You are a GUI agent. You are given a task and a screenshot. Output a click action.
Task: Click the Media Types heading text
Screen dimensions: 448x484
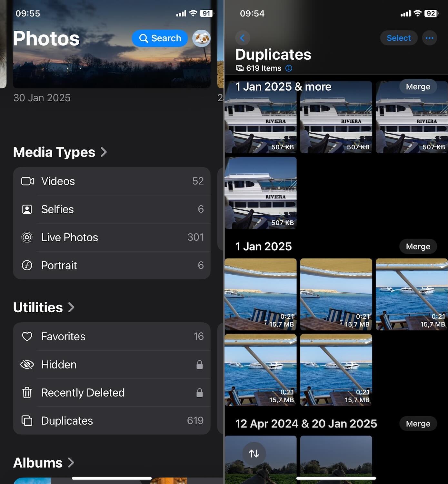54,152
